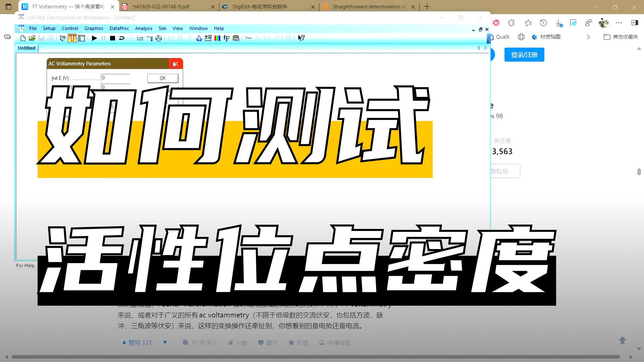Viewport: 644px width, 362px height.
Task: Click the Run Experiment play icon
Action: 94,38
